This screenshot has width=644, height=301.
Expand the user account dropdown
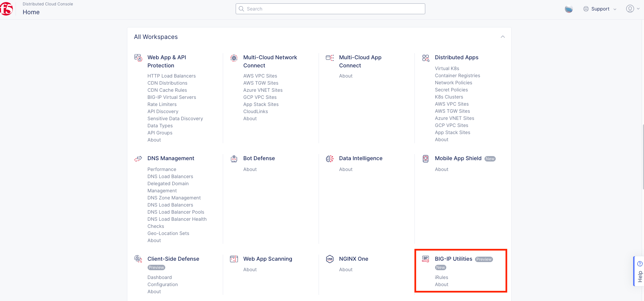click(x=632, y=9)
